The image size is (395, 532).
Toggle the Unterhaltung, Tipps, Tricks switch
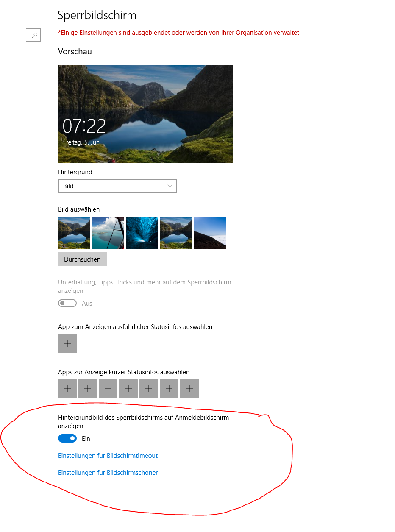pos(67,304)
